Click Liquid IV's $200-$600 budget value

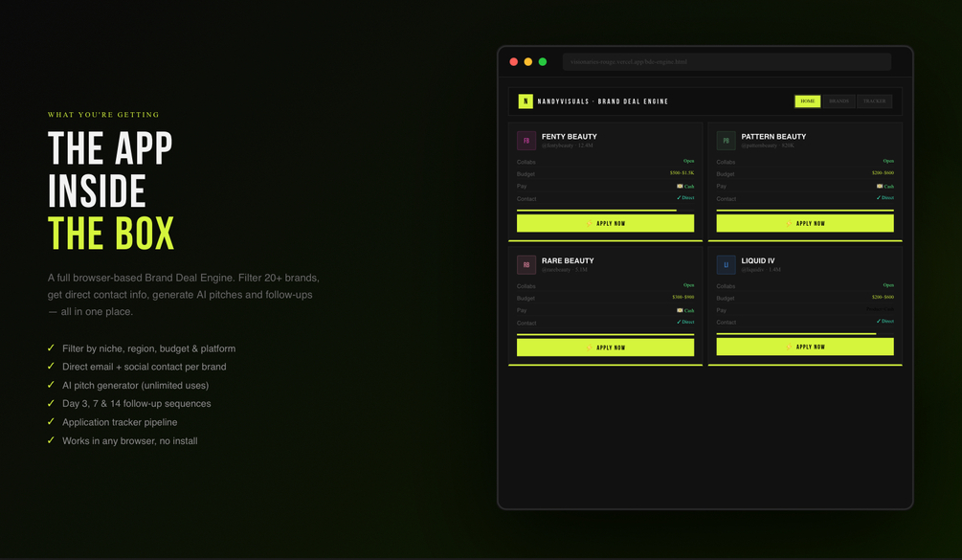tap(883, 297)
